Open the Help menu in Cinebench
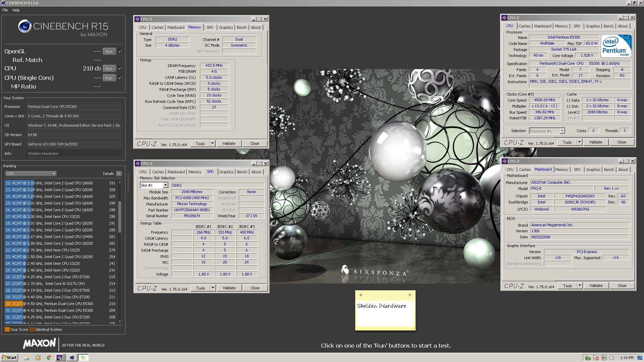This screenshot has width=644, height=362. coord(16,10)
